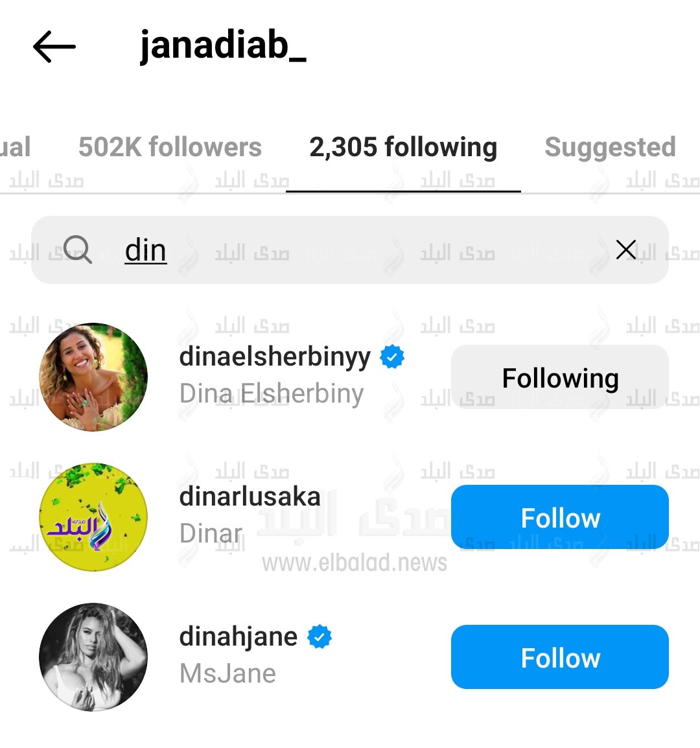Tap the janadiab_ header title

(x=223, y=46)
